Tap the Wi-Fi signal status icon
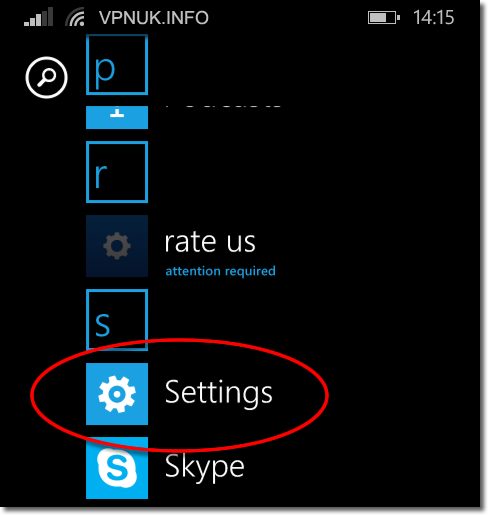 coord(75,17)
